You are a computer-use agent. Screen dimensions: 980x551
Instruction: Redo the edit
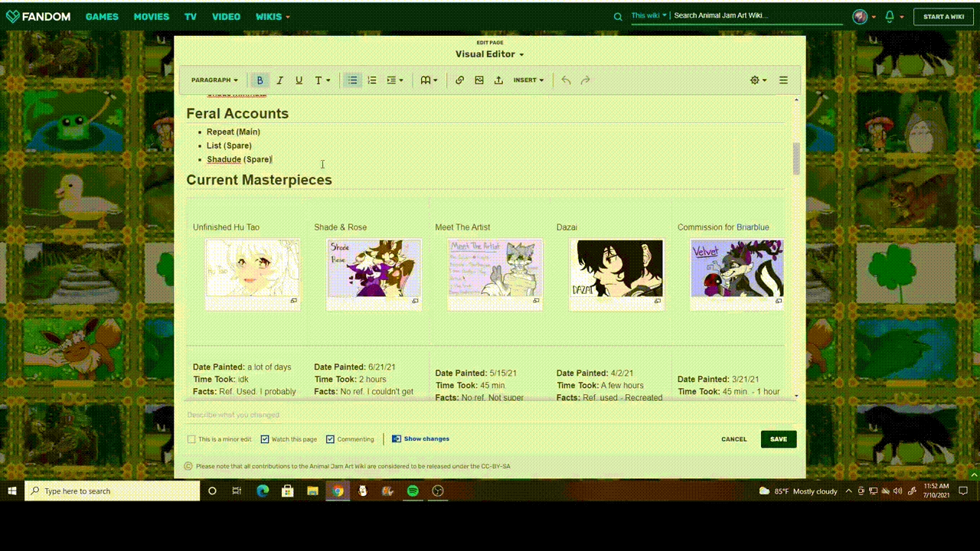pos(586,80)
